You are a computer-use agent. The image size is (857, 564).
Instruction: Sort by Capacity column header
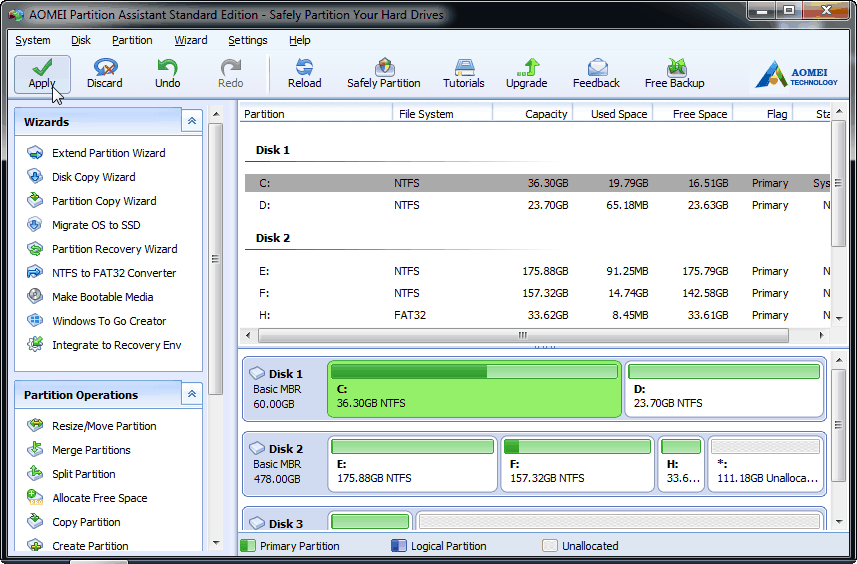tap(532, 114)
